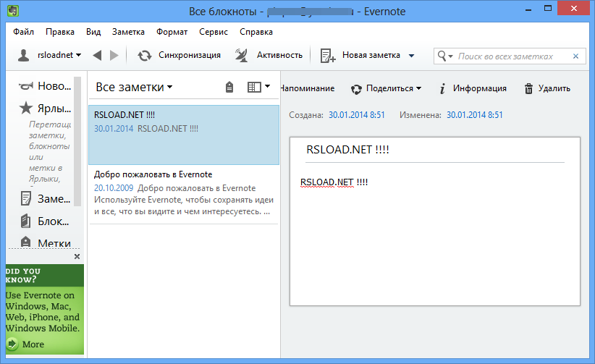Click the new note icon
Screen dimensions: 595x364
point(328,56)
